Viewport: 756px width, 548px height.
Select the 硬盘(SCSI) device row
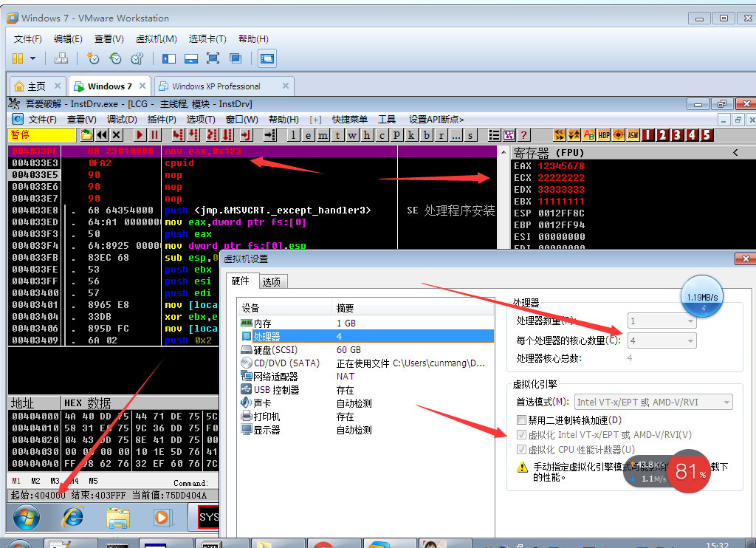[x=366, y=350]
